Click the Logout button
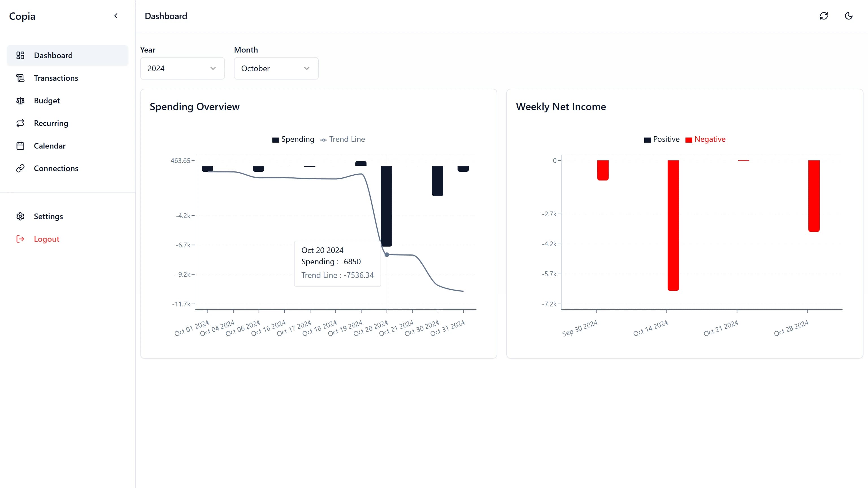 point(46,239)
